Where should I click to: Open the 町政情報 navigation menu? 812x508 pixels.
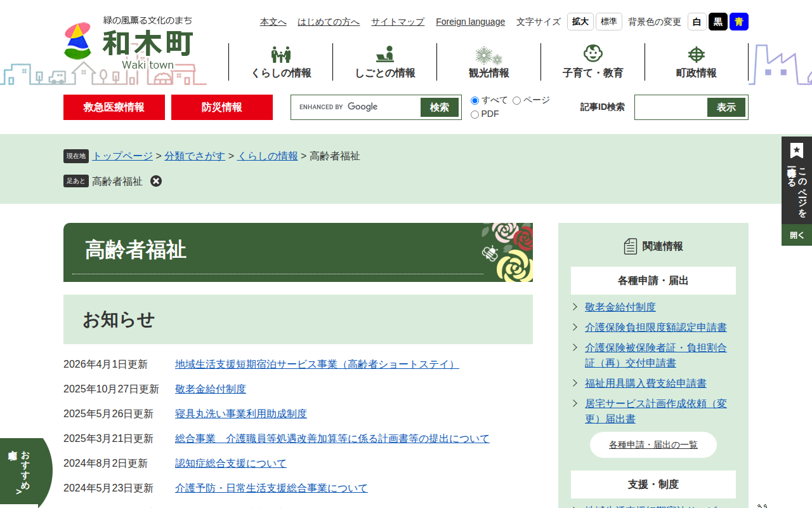pyautogui.click(x=697, y=62)
